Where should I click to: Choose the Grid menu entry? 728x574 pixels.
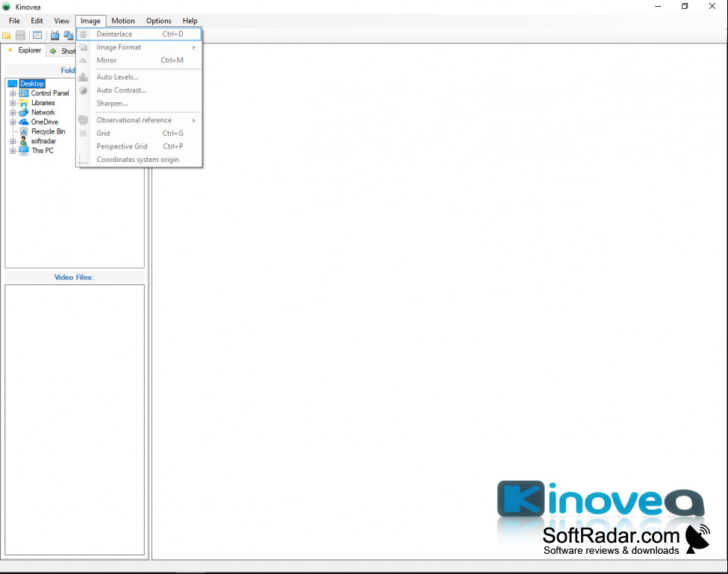139,134
